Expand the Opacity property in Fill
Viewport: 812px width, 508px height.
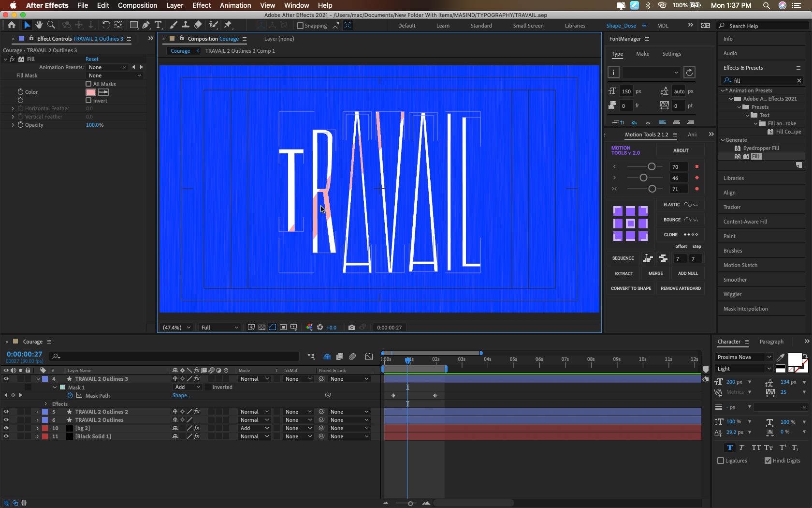point(13,125)
